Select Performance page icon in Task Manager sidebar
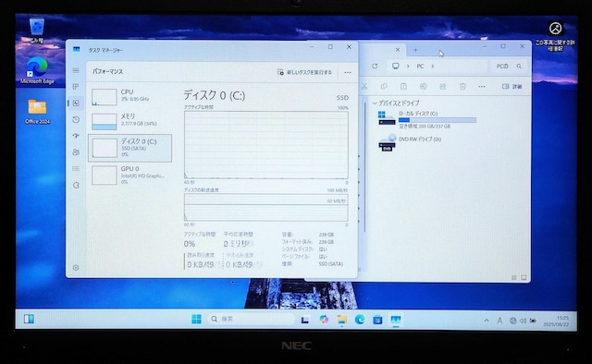592x364 pixels. [x=76, y=103]
